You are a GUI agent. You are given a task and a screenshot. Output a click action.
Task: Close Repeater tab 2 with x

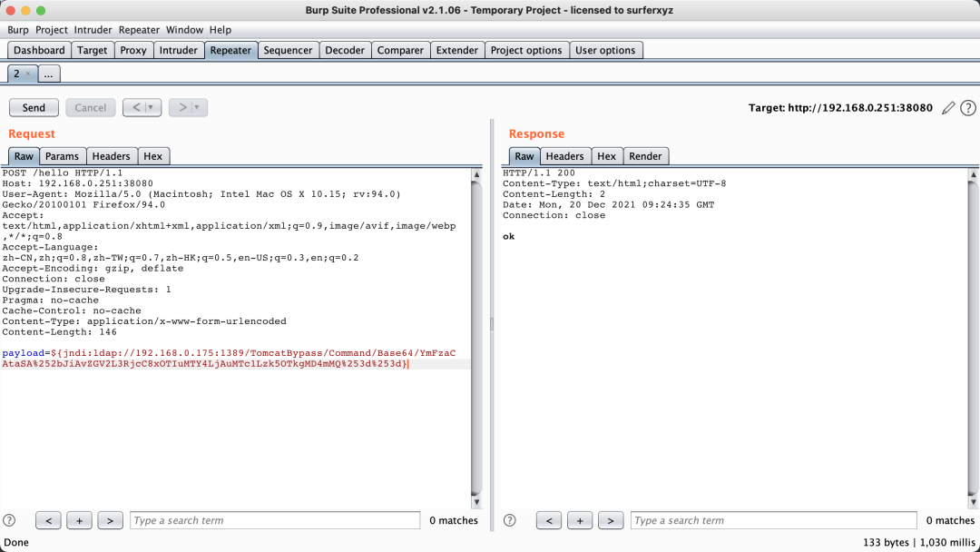tap(27, 74)
